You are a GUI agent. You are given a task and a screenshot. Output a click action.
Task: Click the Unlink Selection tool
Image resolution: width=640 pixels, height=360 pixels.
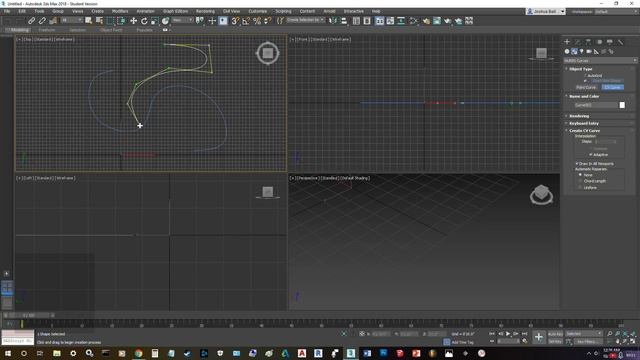[x=42, y=20]
